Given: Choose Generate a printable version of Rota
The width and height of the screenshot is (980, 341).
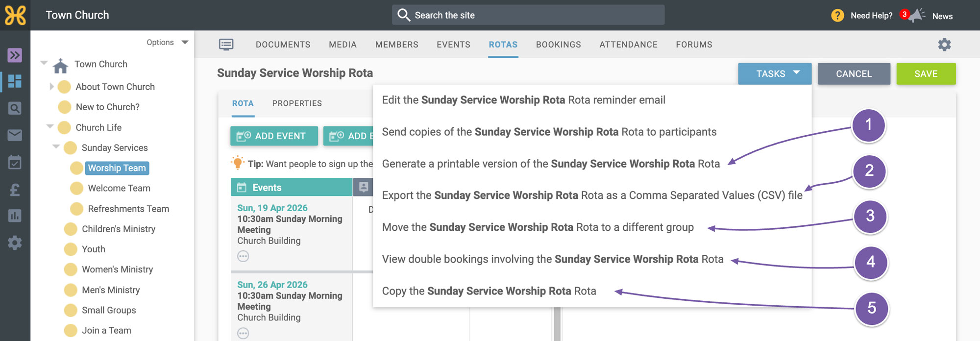Looking at the screenshot, I should click(551, 164).
